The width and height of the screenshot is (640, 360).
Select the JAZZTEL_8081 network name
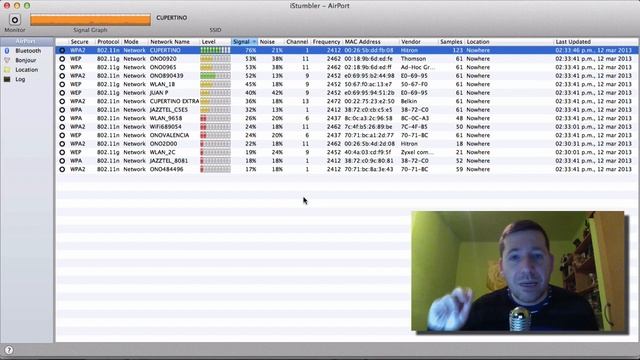point(169,161)
